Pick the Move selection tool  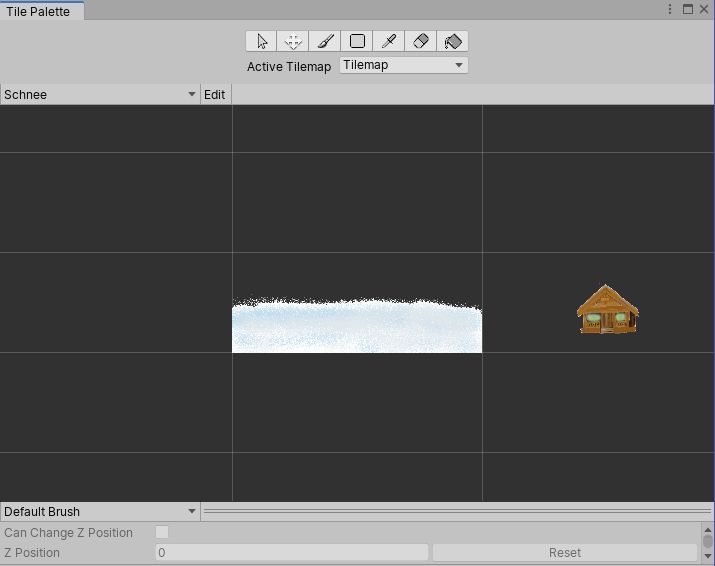point(293,42)
